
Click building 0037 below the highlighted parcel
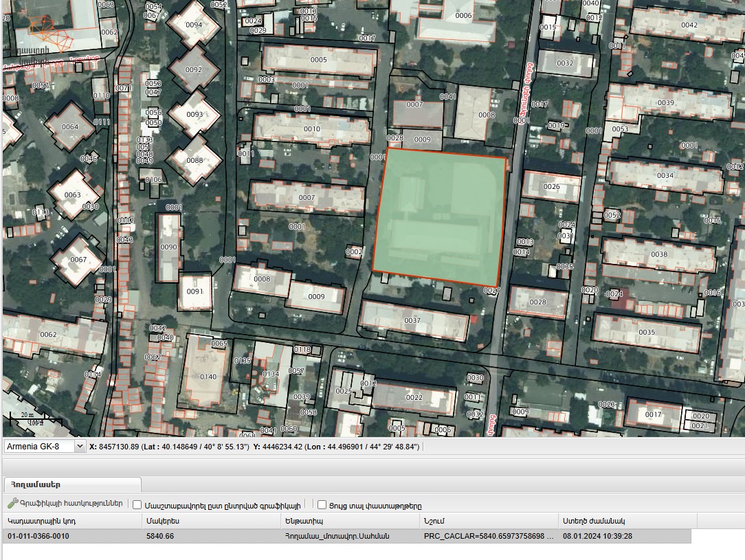(x=414, y=321)
